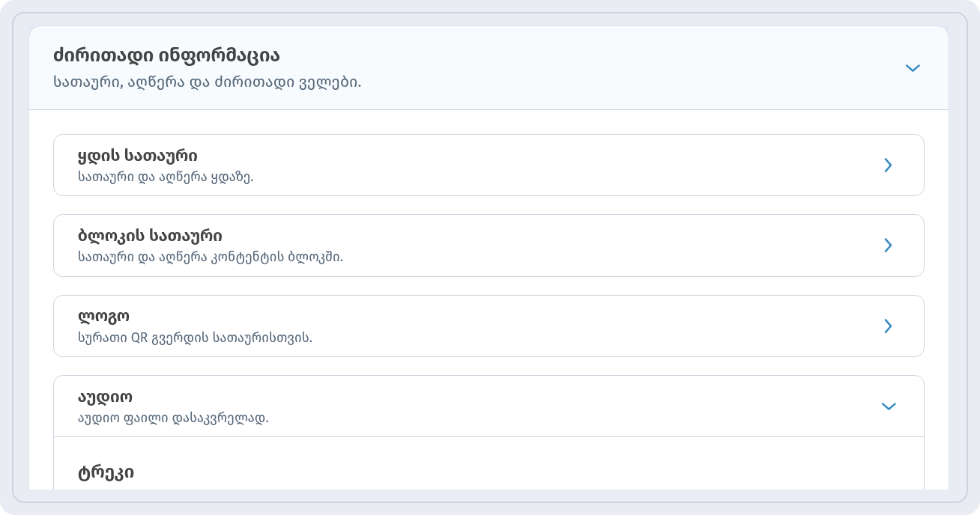Click the title text ბლოკის სათაური
The height and width of the screenshot is (515, 980).
(150, 236)
